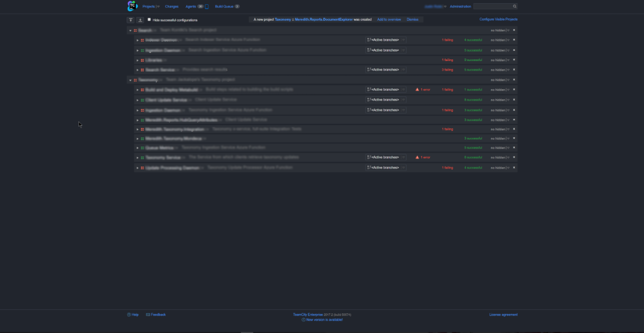Open License agreement link

click(504, 314)
